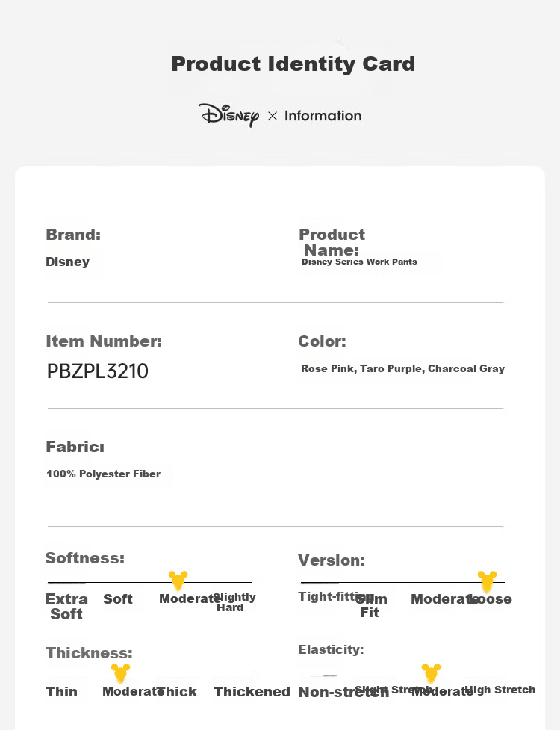The image size is (560, 730).
Task: Click the High Stretch elasticity label
Action: [x=500, y=690]
